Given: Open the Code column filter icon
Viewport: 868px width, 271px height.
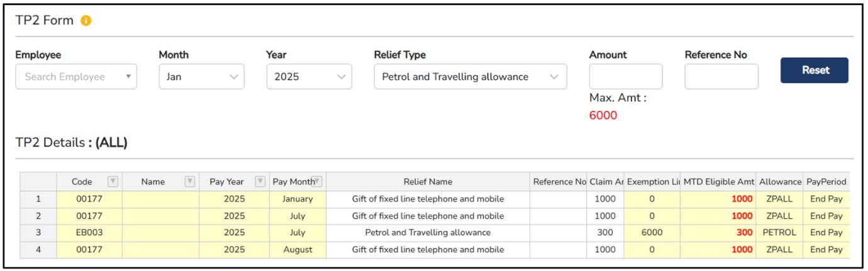Looking at the screenshot, I should click(113, 182).
